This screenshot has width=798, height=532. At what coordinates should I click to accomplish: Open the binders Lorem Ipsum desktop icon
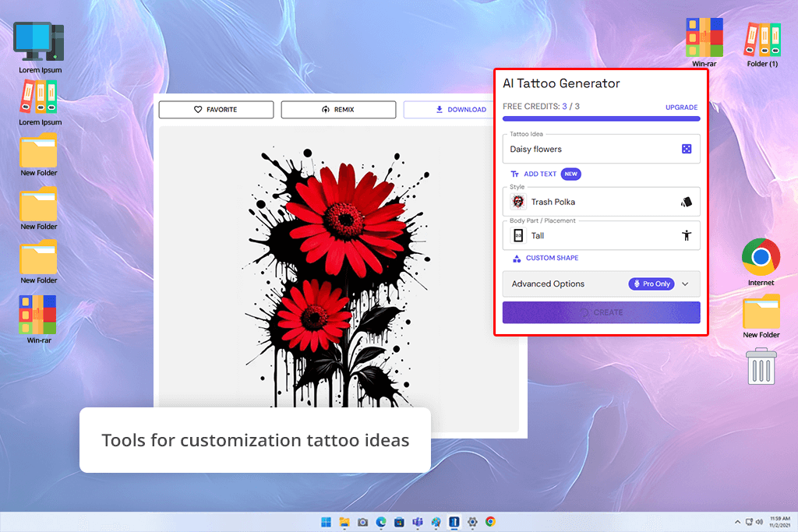(39, 103)
